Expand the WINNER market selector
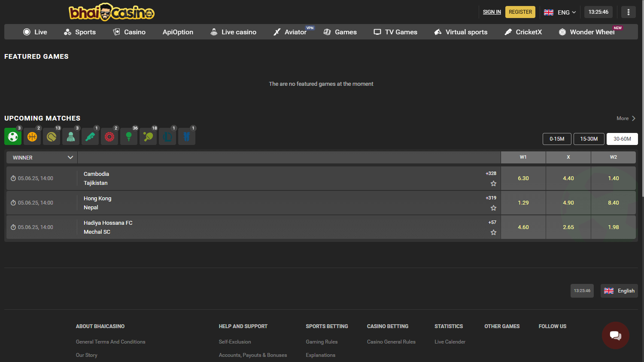Viewport: 644px width, 362px height. (x=41, y=157)
